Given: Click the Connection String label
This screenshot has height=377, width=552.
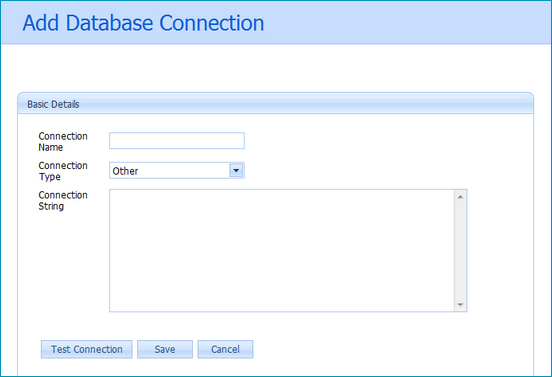Looking at the screenshot, I should pos(63,201).
